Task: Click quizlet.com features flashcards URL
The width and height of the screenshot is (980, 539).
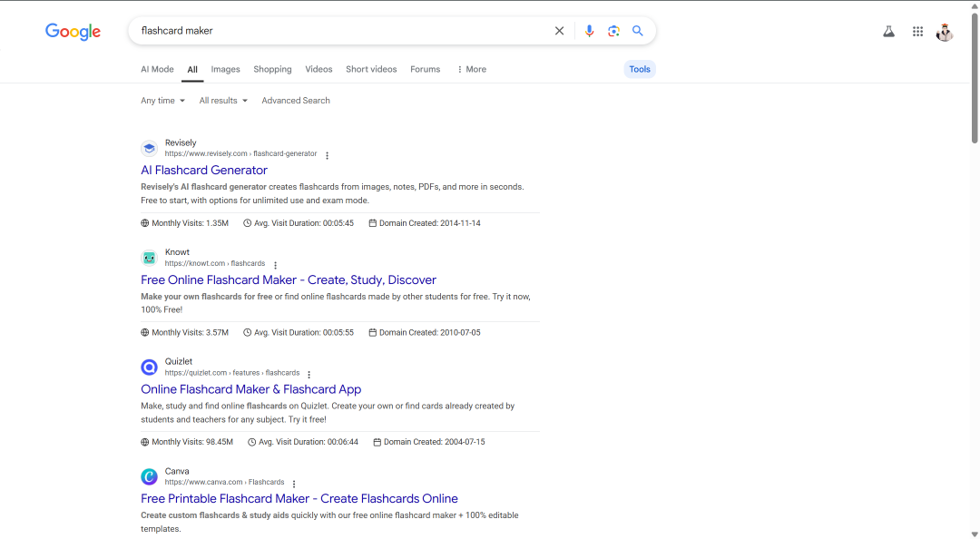Action: (x=232, y=373)
